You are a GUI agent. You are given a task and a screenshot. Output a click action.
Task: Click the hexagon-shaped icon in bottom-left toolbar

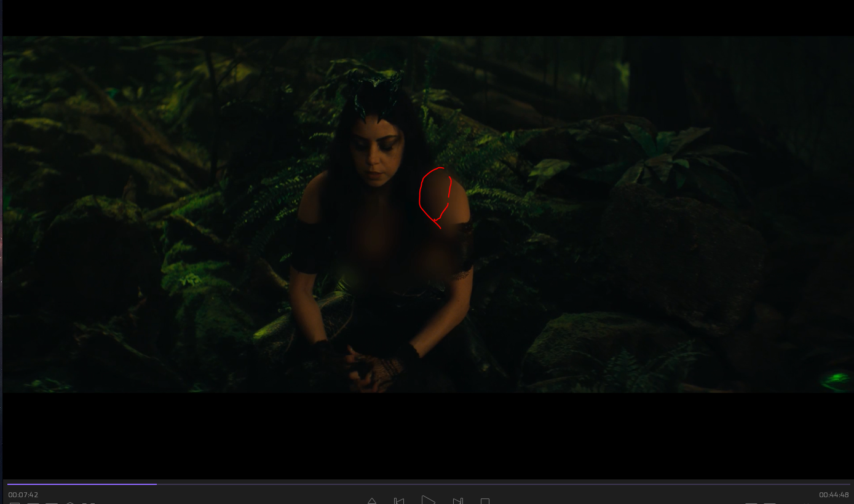click(x=70, y=503)
